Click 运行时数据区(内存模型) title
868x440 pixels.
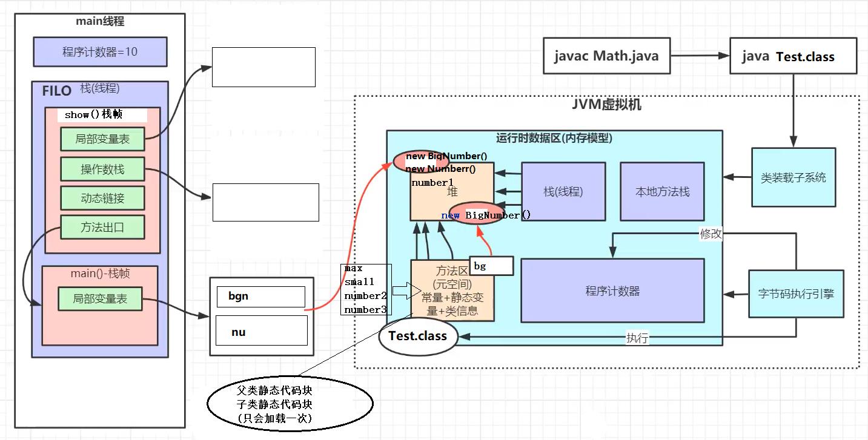pyautogui.click(x=554, y=138)
